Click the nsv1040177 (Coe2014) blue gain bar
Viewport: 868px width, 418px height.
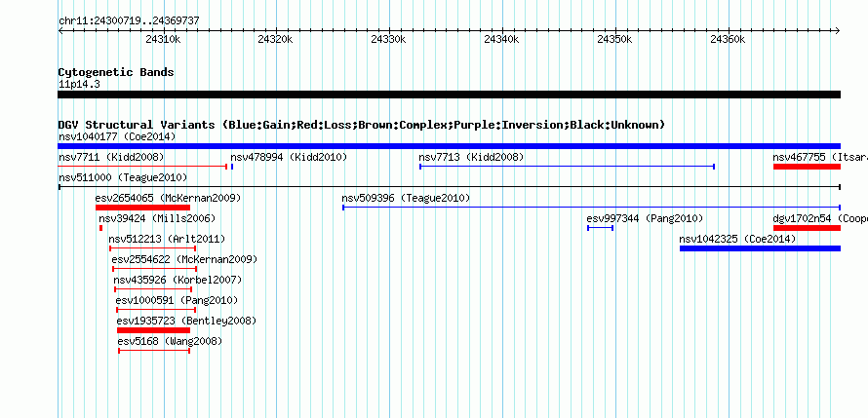click(x=449, y=146)
